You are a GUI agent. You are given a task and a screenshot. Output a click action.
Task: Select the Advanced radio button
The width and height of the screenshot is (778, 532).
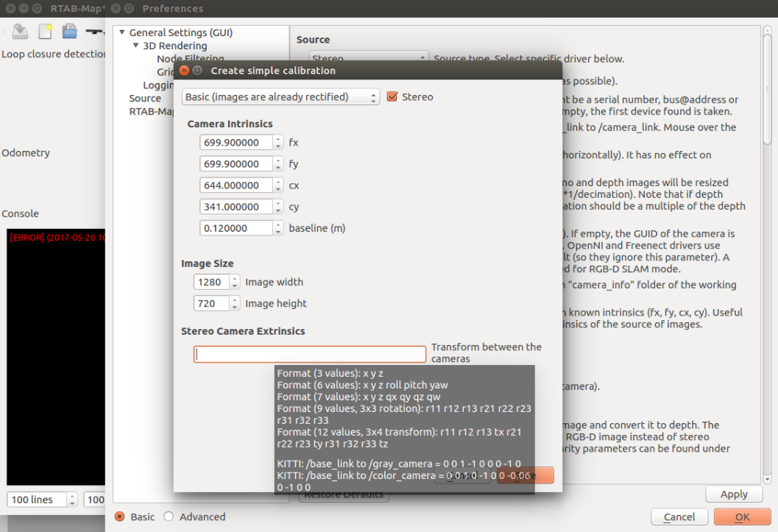[169, 517]
